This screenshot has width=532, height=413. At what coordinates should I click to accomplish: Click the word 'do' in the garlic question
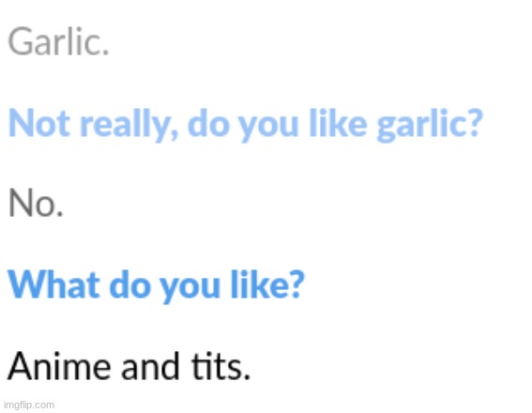coord(208,123)
